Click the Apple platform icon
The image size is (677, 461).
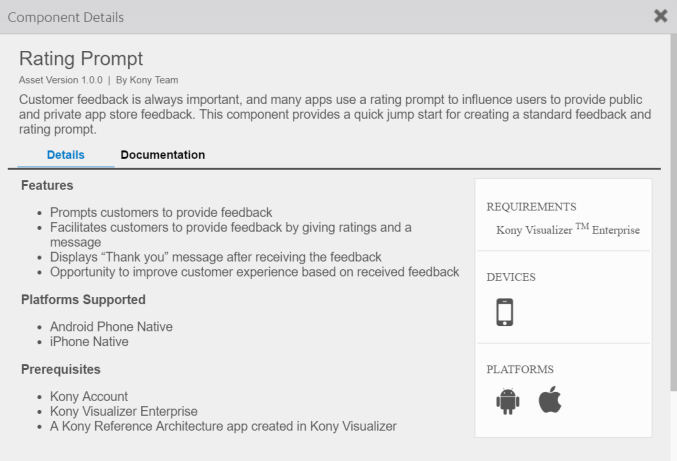(550, 400)
